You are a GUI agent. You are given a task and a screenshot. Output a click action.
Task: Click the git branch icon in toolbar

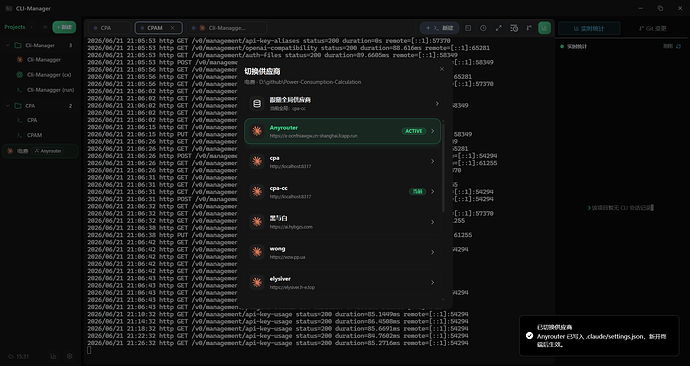pyautogui.click(x=529, y=28)
